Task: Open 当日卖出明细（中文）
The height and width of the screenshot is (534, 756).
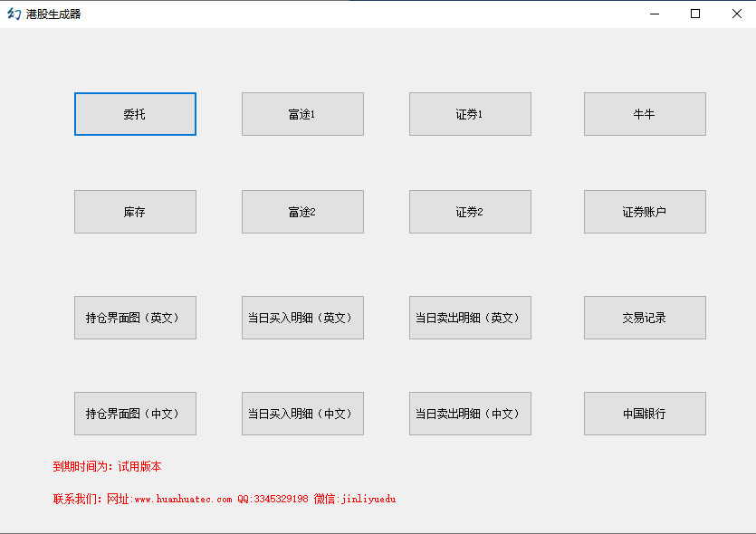Action: coord(470,414)
